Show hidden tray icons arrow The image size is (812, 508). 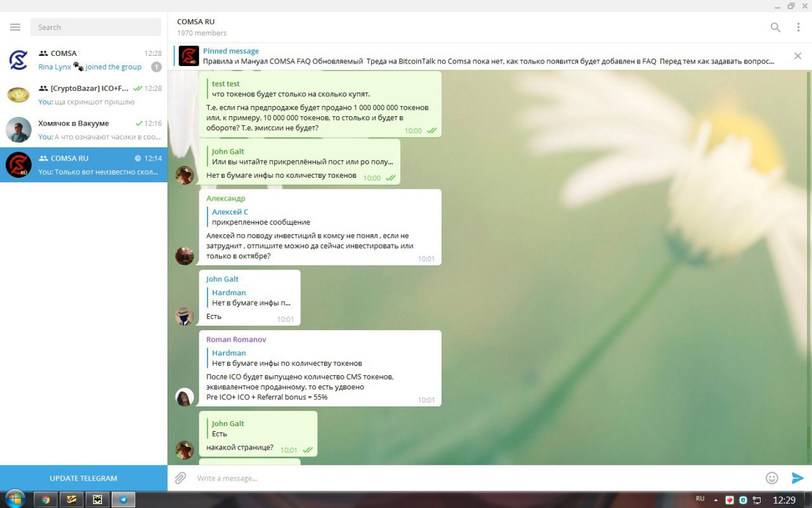point(716,500)
